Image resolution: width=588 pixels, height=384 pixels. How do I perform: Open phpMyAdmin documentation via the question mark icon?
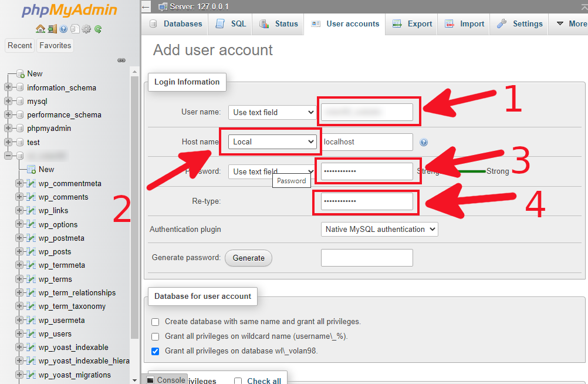coord(63,29)
